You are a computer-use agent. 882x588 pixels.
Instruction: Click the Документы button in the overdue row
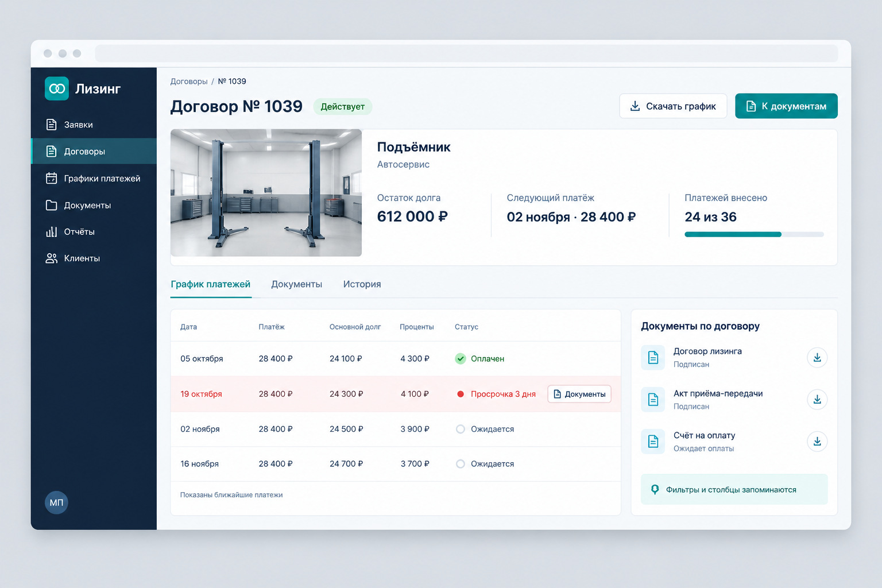coord(579,394)
